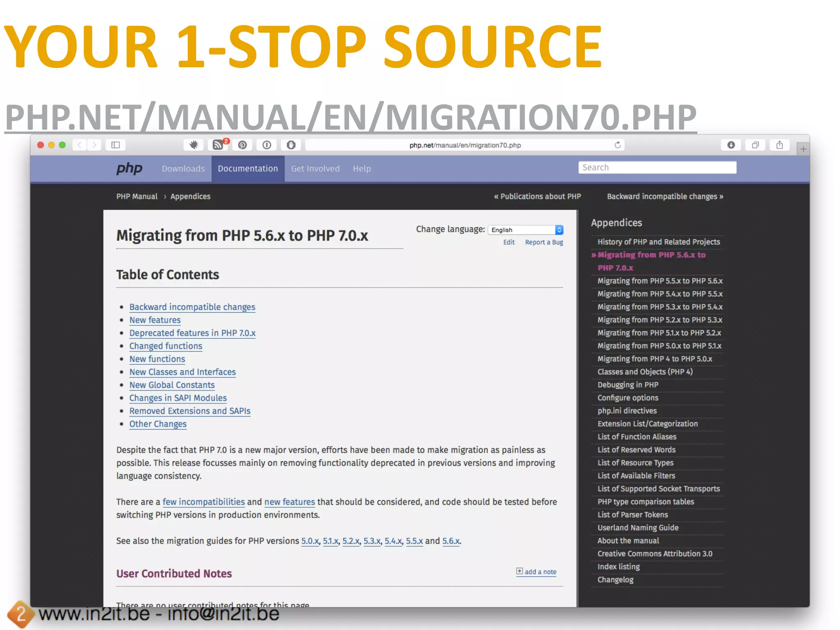Open the 5.3.x migration guide link
Screen dimensions: 840x630
372,541
